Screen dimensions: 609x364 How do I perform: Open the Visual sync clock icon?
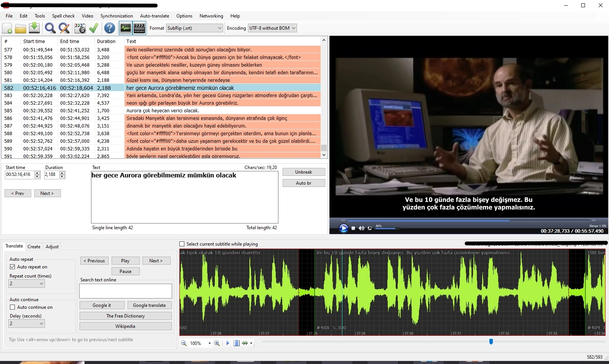tap(80, 28)
